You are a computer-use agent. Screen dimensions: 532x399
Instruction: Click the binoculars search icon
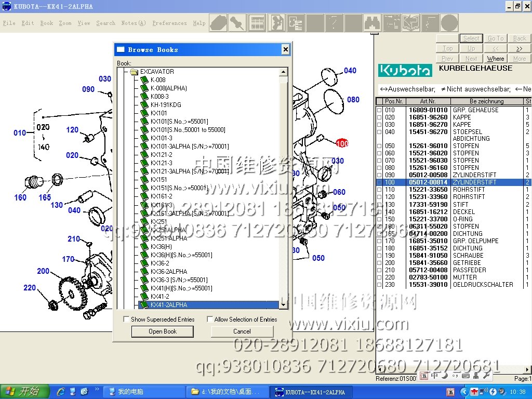point(373,23)
